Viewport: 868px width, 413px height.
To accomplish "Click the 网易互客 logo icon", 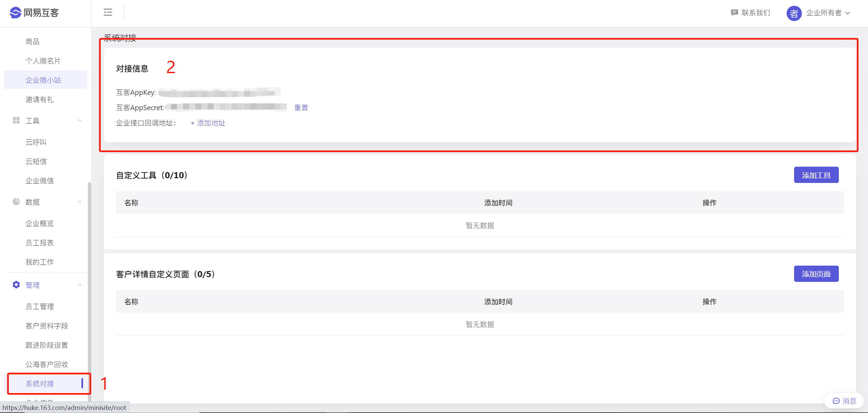I will [16, 13].
